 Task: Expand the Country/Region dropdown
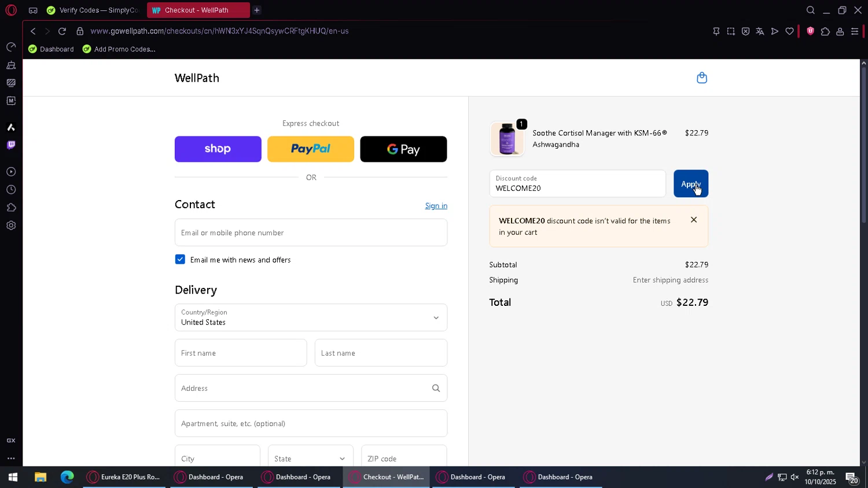pyautogui.click(x=311, y=317)
